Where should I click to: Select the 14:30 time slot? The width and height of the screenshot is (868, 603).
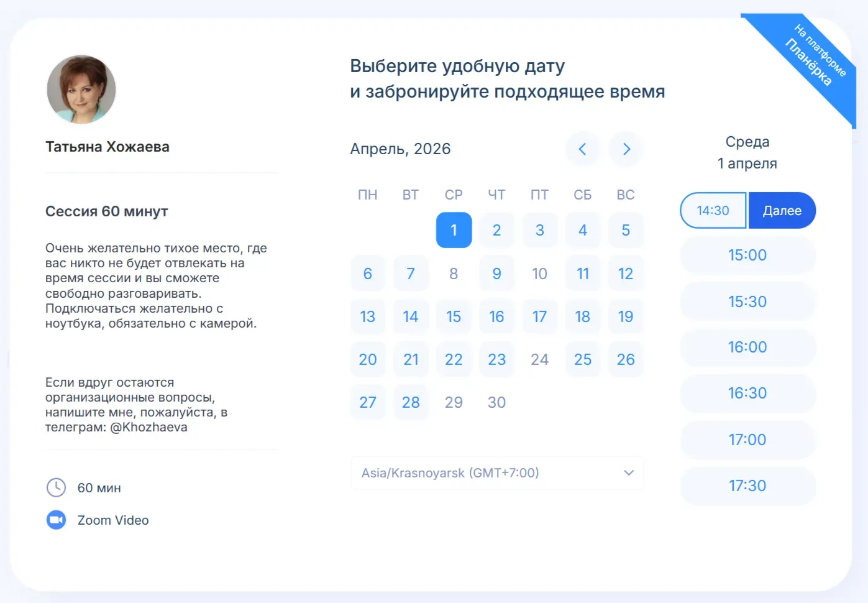(713, 211)
